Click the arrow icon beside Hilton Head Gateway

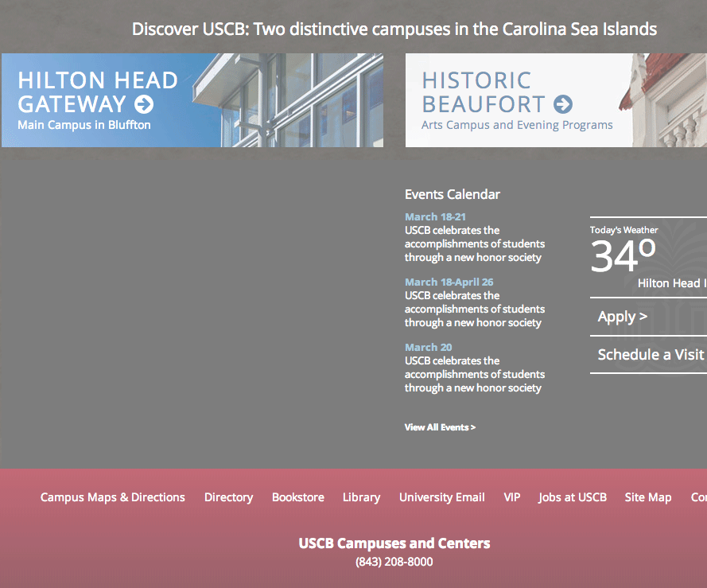144,104
